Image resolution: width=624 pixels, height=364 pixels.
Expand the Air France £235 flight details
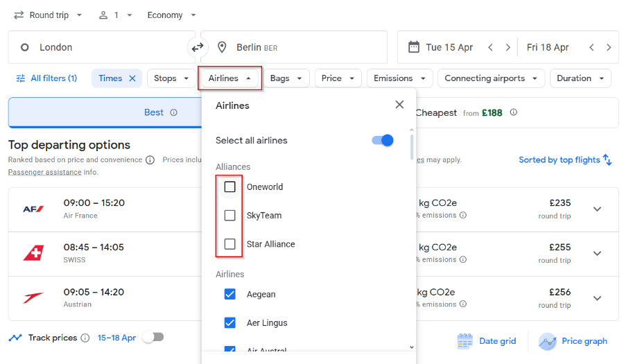pyautogui.click(x=597, y=209)
